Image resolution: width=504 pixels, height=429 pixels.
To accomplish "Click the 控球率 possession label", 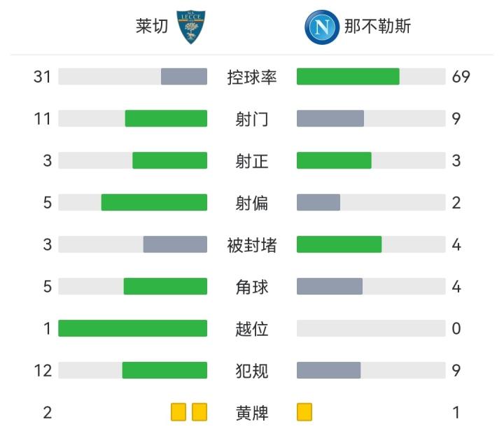I will coord(252,77).
